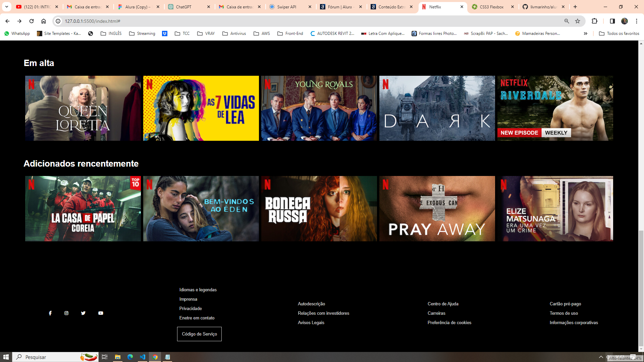Select the As 7 Vidas de Lea thumbnail
The image size is (644, 362).
(x=201, y=108)
